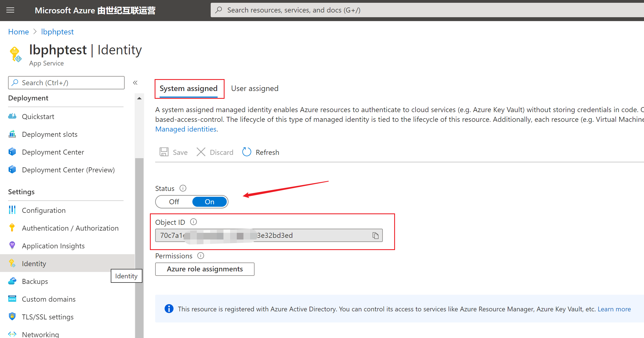
Task: Click the Object ID info icon
Action: pyautogui.click(x=193, y=222)
